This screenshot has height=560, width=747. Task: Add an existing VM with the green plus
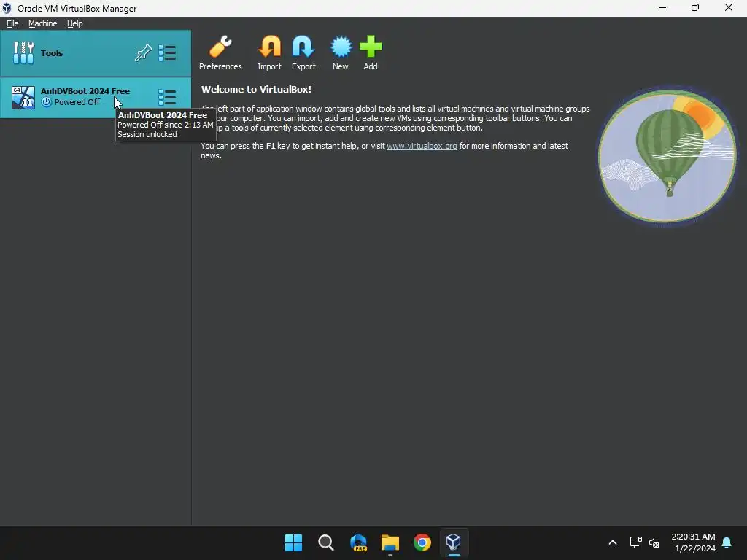coord(371,52)
